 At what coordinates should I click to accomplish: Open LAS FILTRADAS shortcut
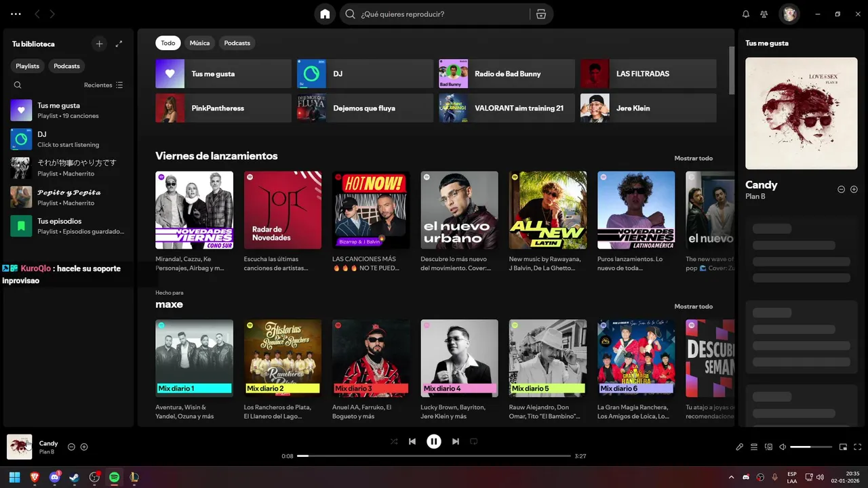(648, 73)
